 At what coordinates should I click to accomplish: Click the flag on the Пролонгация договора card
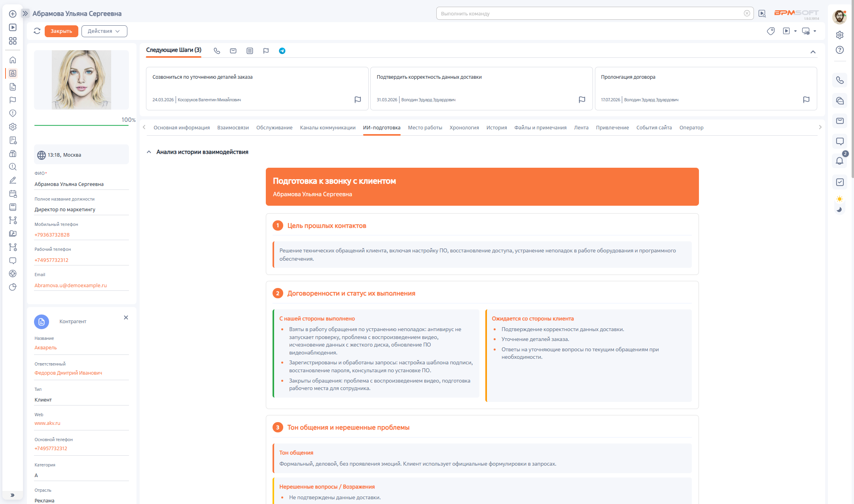pyautogui.click(x=806, y=100)
